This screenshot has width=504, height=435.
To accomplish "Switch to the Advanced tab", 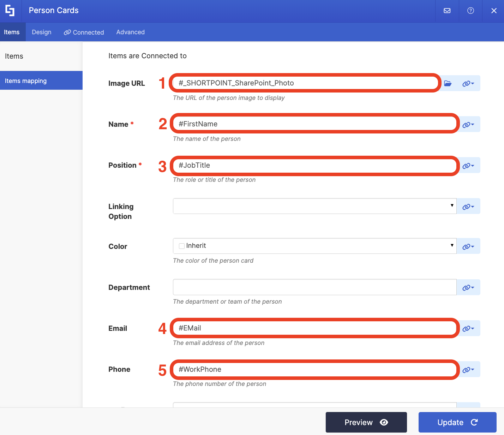I will tap(131, 32).
